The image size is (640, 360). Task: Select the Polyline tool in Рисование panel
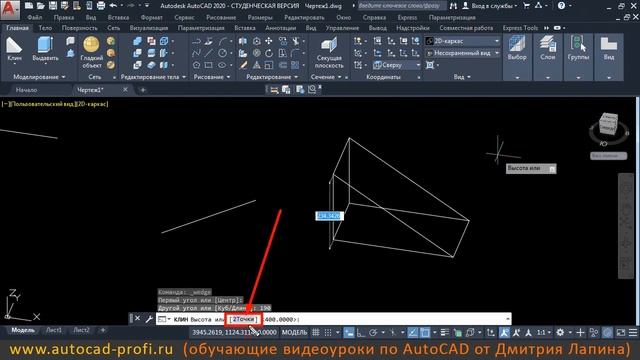(196, 41)
